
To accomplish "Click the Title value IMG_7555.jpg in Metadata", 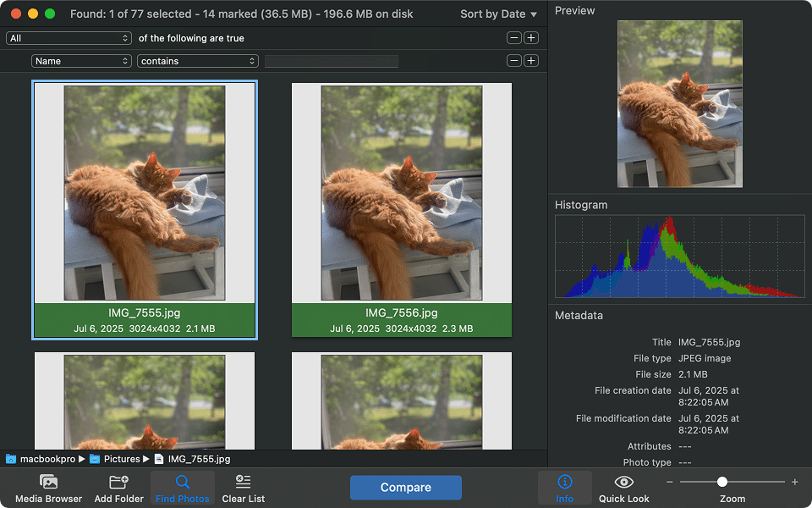I will [709, 342].
